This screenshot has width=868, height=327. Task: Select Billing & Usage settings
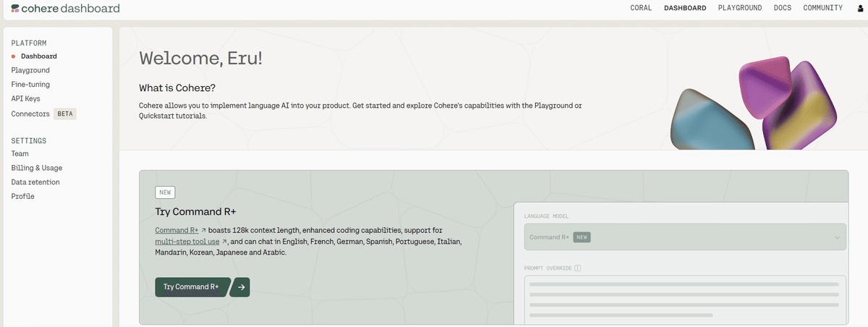36,168
